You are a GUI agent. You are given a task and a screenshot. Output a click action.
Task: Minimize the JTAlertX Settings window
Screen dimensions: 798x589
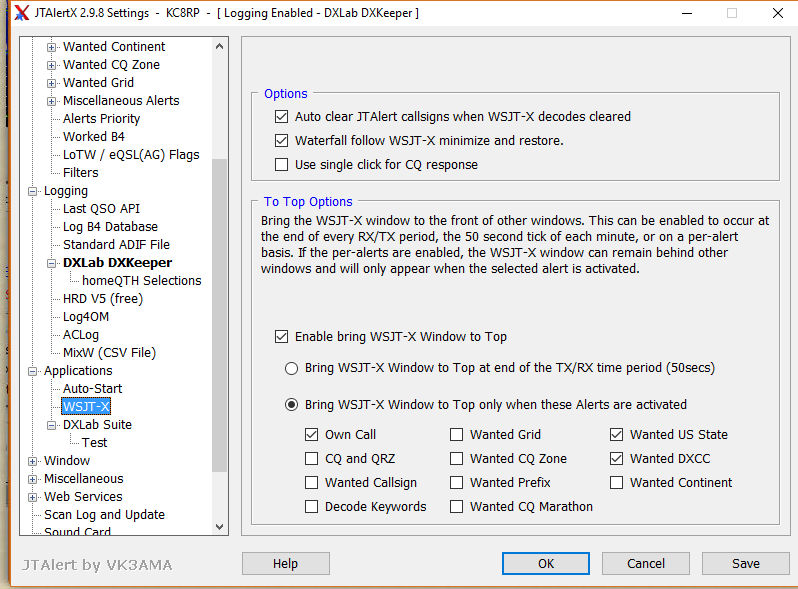click(x=687, y=13)
